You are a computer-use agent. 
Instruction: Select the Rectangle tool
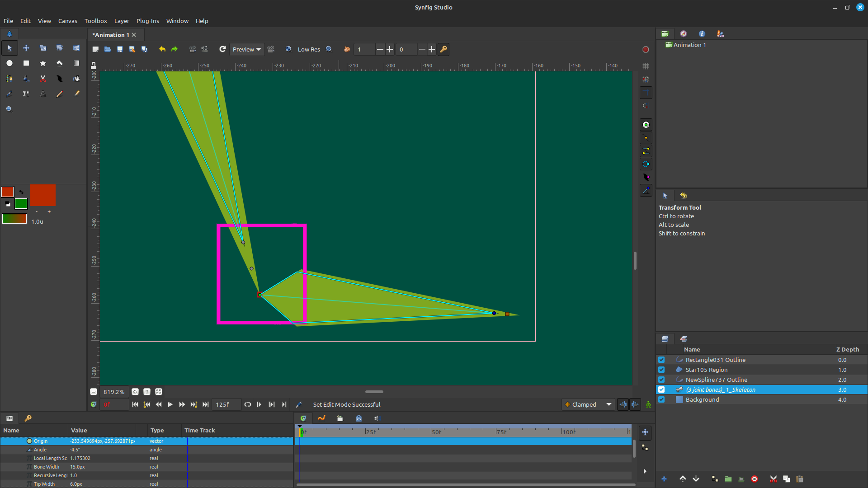pyautogui.click(x=26, y=63)
